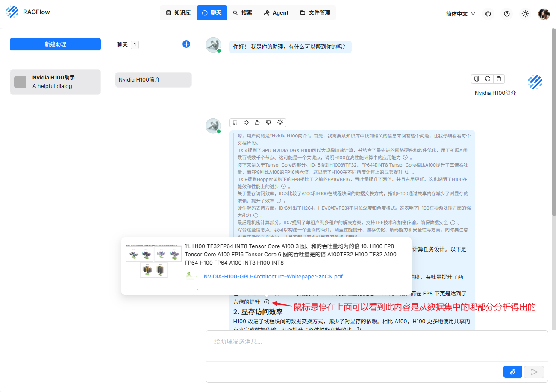Click the RAGFlow logo icon
Screen dimensions: 556x392
pyautogui.click(x=12, y=12)
